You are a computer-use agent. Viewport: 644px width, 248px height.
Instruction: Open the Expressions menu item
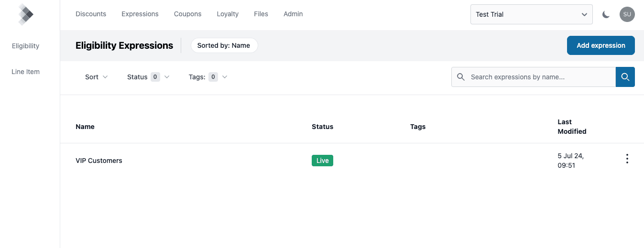[140, 14]
